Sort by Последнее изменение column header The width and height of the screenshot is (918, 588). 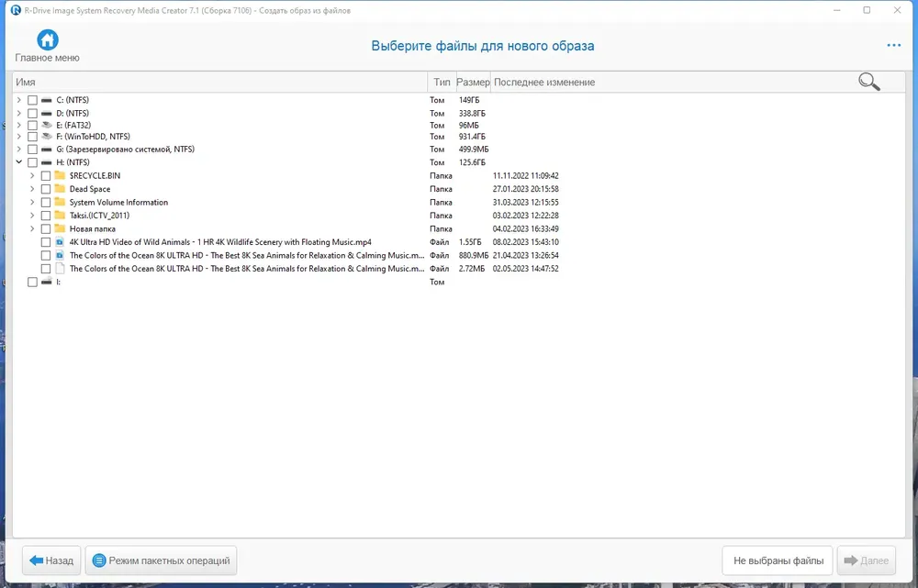click(x=544, y=82)
